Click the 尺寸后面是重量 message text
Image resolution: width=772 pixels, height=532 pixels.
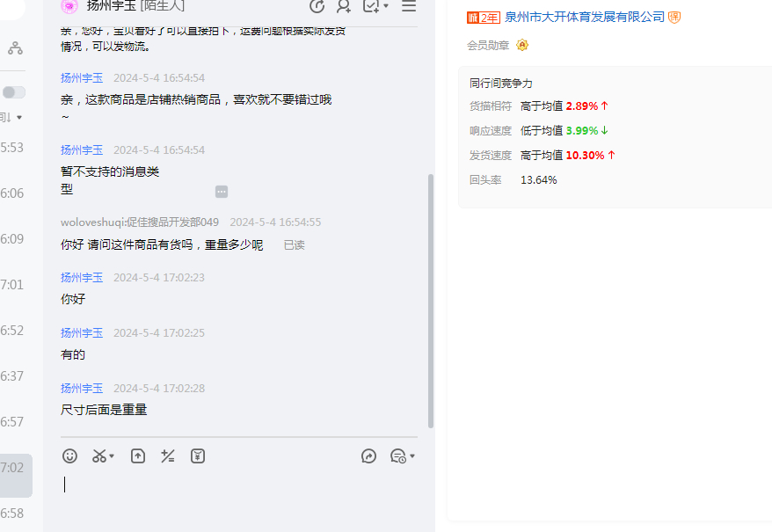point(104,410)
